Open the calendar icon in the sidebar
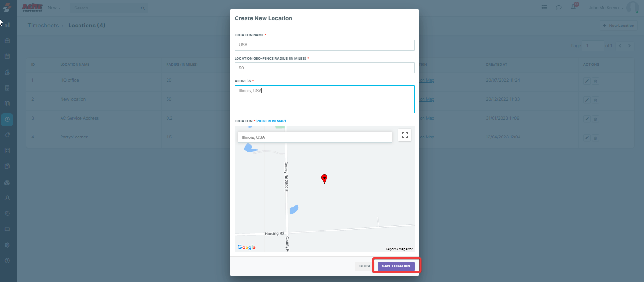Viewport: 644px width, 282px height. [x=7, y=56]
